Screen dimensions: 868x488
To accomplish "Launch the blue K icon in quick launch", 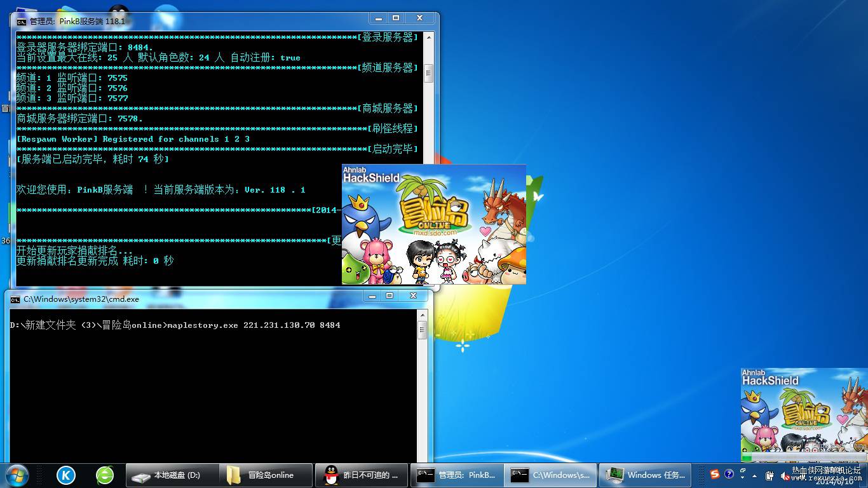I will 66,475.
